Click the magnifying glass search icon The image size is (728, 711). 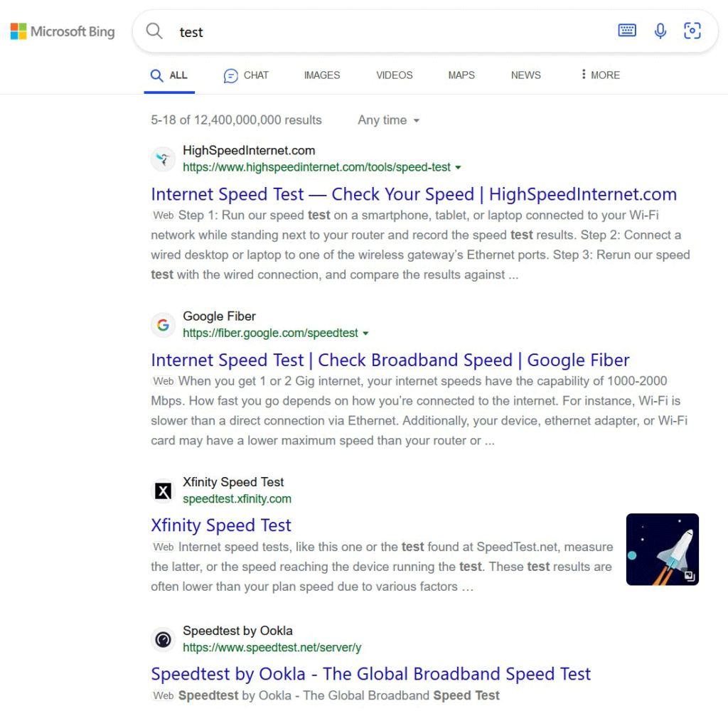tap(154, 31)
